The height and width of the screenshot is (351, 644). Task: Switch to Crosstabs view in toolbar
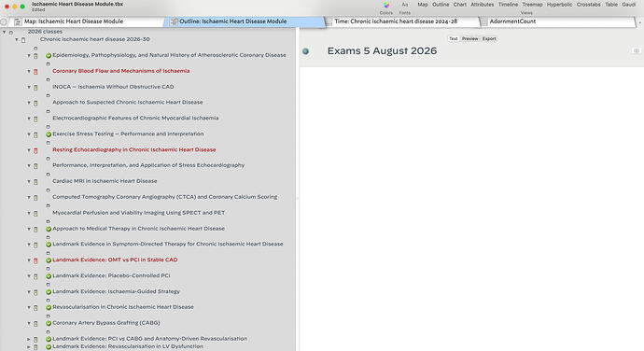click(589, 5)
